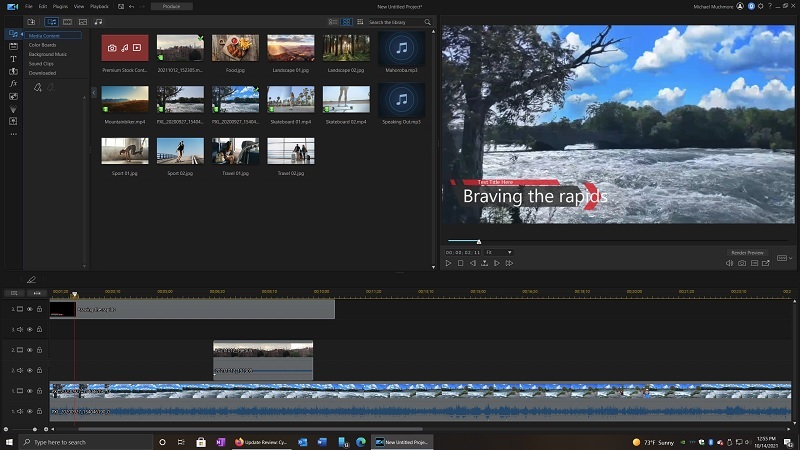800x450 pixels.
Task: Hide video track 3 with eye icon
Action: point(29,309)
